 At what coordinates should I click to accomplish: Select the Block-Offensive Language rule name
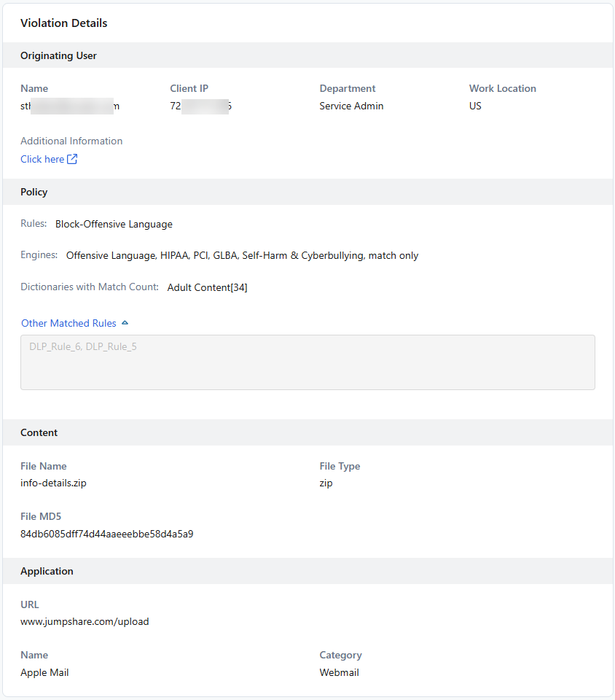click(x=114, y=224)
